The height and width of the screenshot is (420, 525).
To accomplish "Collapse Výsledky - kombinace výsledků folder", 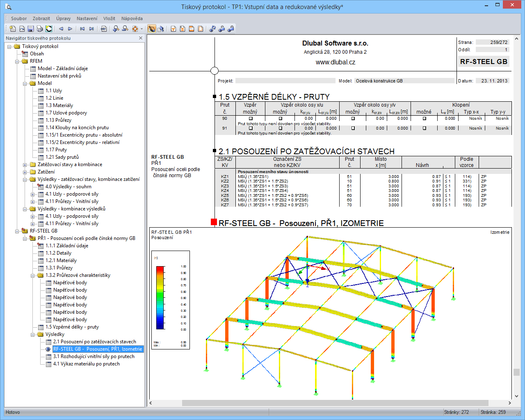I will (25, 209).
